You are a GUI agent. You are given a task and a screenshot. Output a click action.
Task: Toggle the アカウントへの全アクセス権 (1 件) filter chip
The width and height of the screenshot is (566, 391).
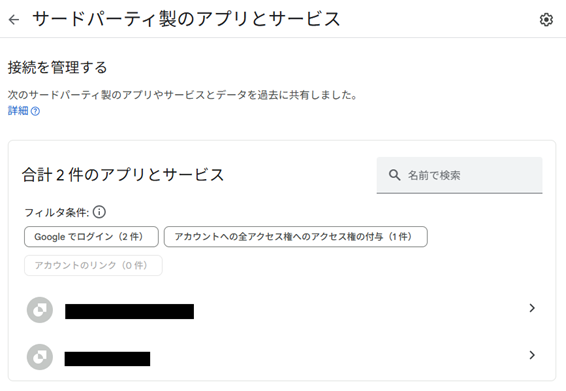tap(296, 237)
